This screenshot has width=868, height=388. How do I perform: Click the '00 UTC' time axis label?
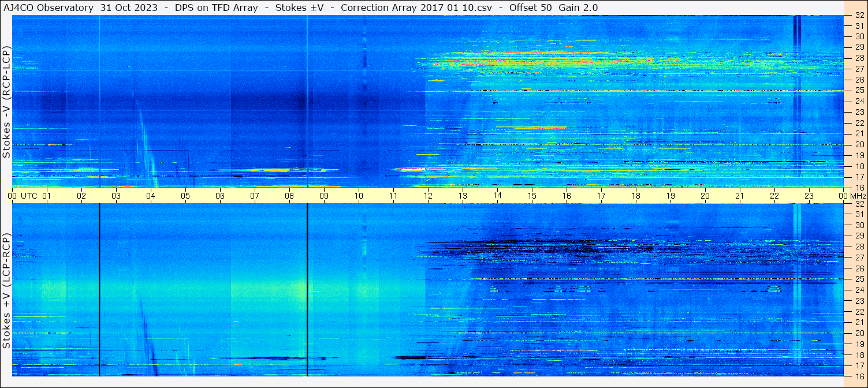click(23, 196)
